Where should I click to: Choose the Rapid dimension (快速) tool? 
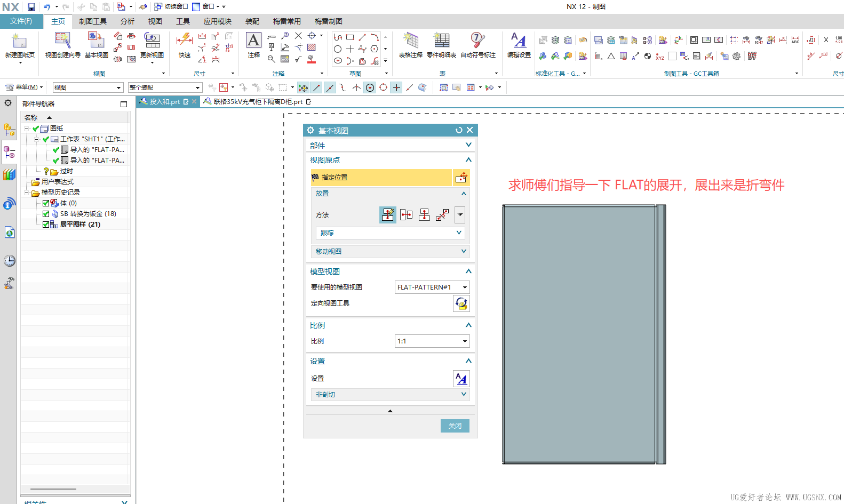[185, 41]
